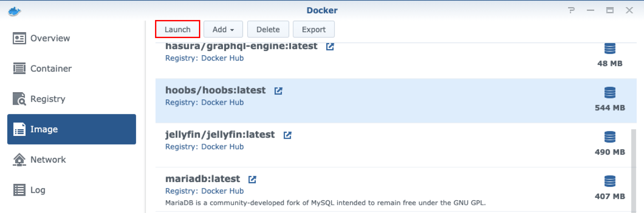
Task: Go to the Container tab label
Action: pos(51,68)
